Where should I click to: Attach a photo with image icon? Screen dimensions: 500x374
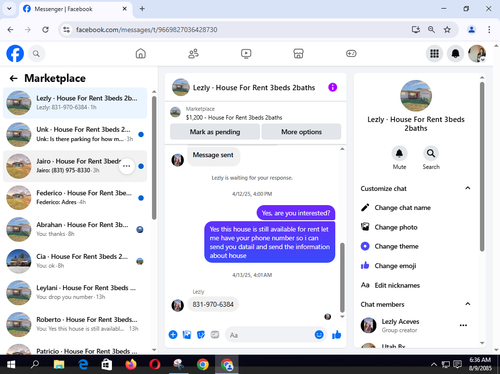187,334
